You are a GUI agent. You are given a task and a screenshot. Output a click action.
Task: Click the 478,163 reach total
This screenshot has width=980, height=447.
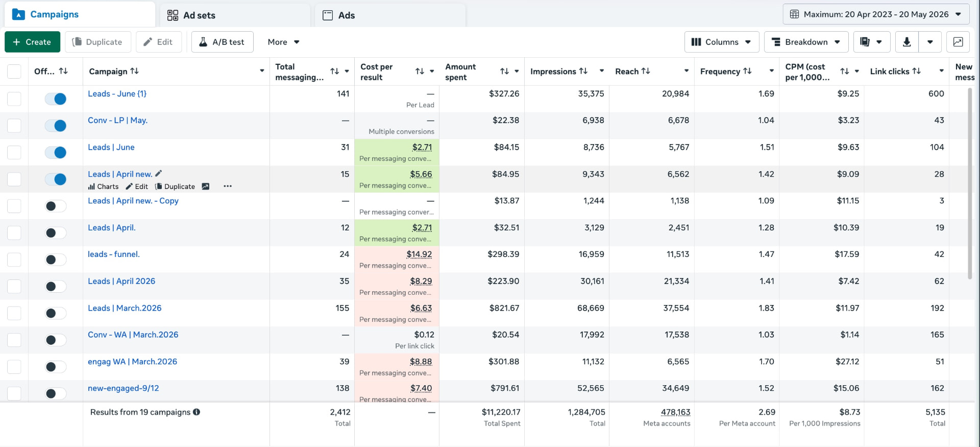(x=676, y=412)
